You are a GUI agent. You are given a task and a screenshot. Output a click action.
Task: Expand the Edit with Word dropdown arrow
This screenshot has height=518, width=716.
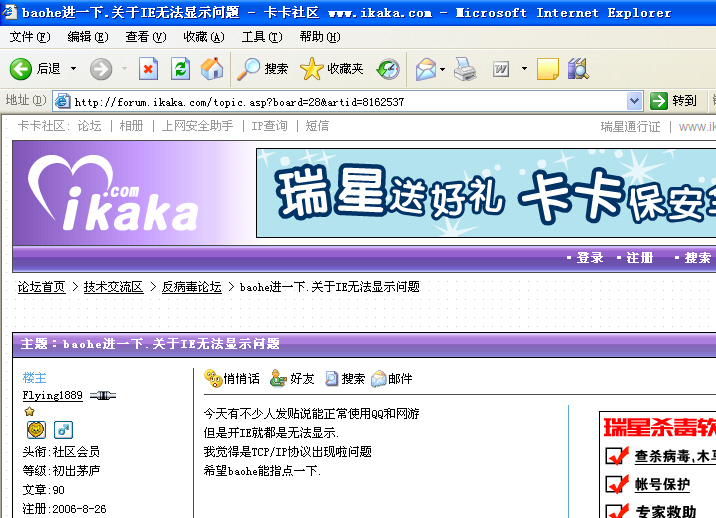(x=524, y=69)
